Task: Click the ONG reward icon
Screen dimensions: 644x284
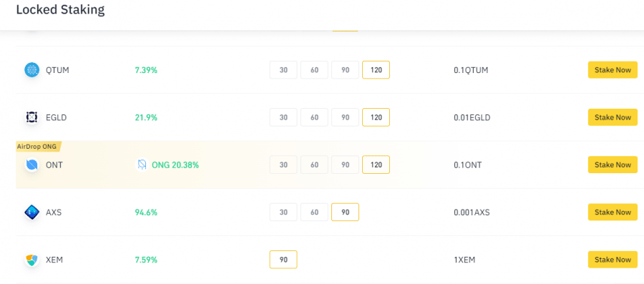Action: [142, 165]
